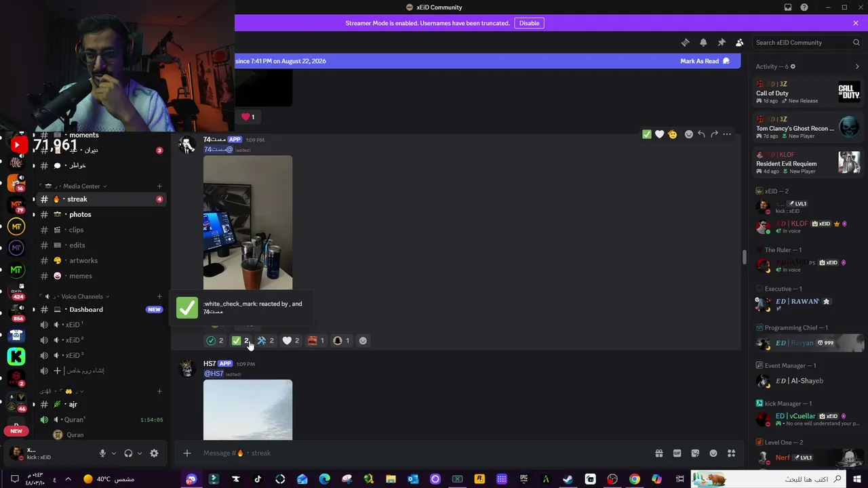Open Discord help

click(804, 7)
